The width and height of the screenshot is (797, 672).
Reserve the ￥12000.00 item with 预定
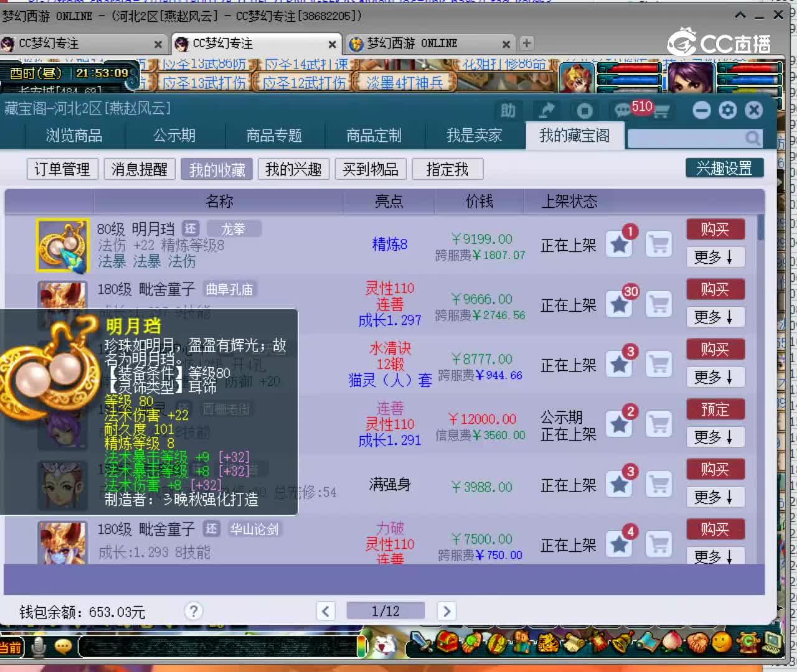715,409
